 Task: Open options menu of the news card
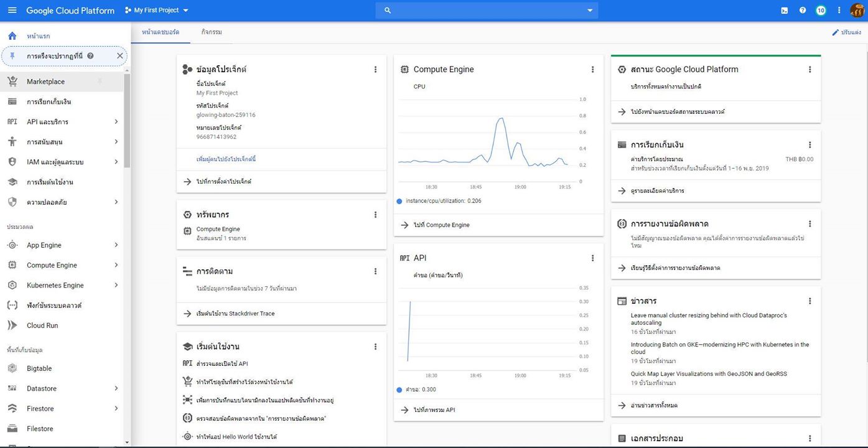tap(810, 301)
